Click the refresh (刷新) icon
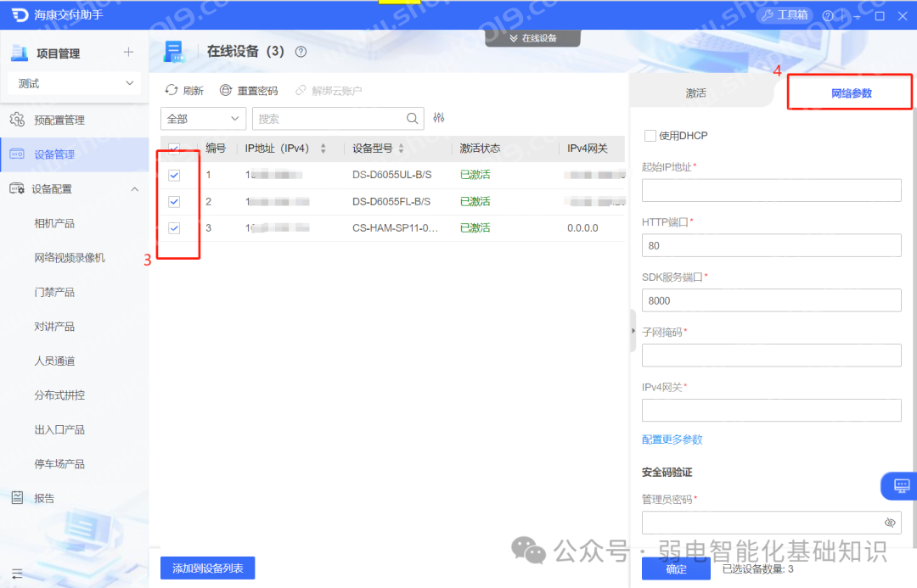The width and height of the screenshot is (917, 588). 172,90
